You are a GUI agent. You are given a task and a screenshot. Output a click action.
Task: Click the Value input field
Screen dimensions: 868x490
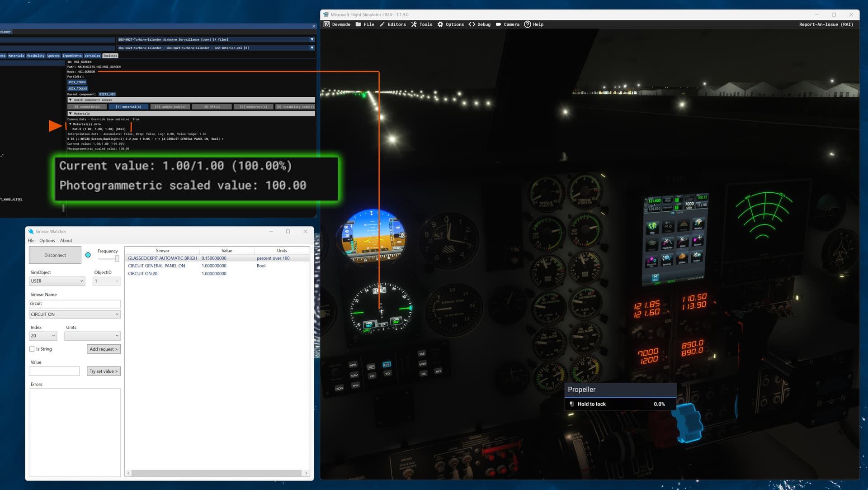click(54, 371)
